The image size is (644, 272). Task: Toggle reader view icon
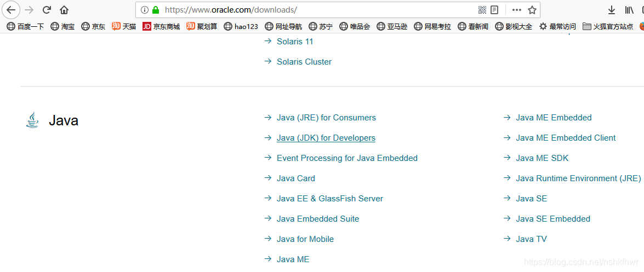coord(494,9)
